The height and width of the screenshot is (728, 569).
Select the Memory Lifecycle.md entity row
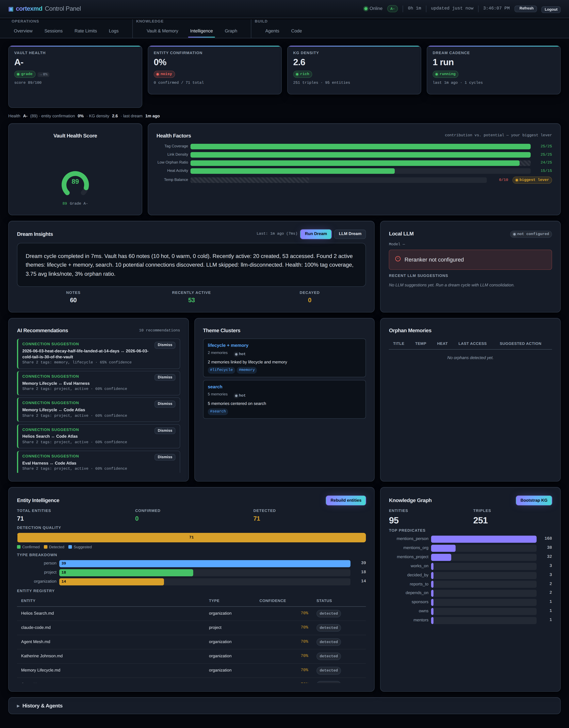(191, 670)
